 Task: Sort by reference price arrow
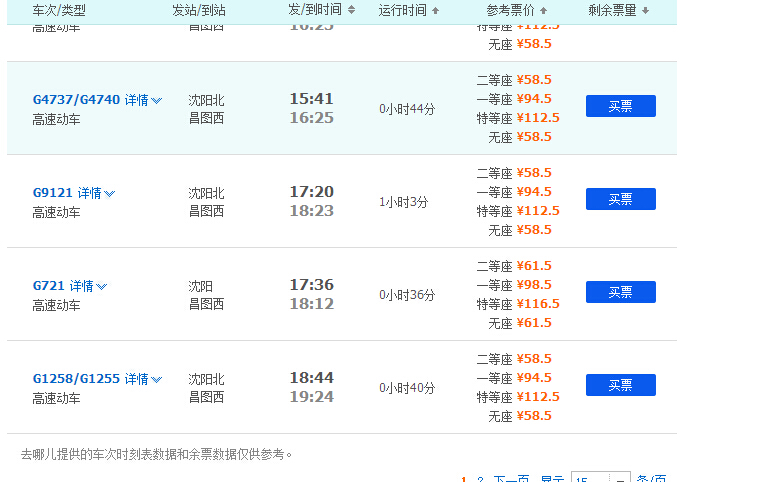(543, 10)
